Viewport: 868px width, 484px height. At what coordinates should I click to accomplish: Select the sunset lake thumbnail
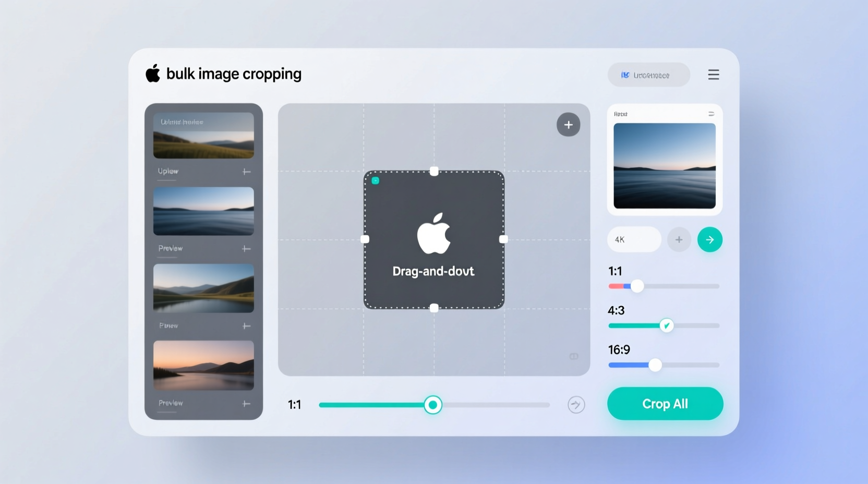203,366
